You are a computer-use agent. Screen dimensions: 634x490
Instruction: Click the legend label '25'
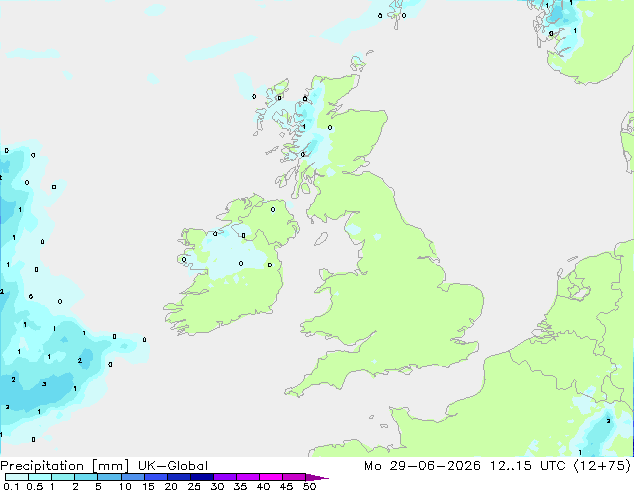194,486
